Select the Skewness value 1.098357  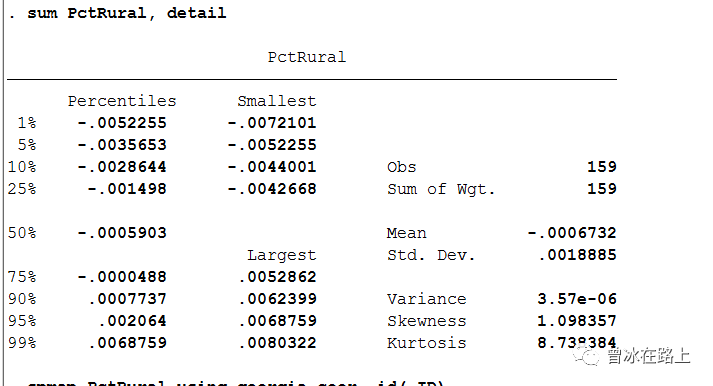[x=577, y=321]
